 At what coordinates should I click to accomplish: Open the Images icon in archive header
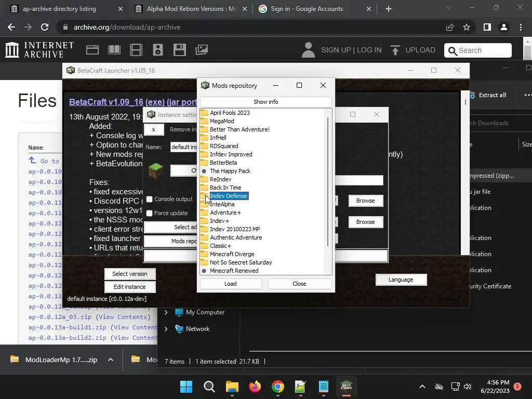[x=202, y=50]
